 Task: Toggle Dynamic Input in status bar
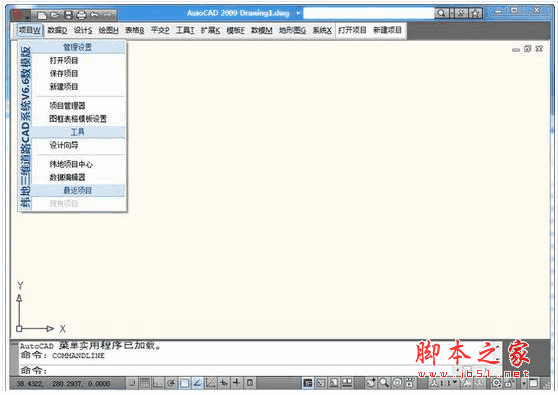coord(224,383)
